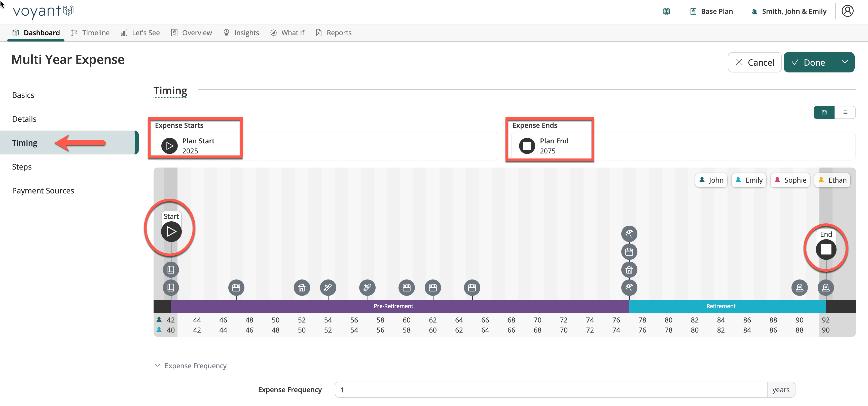Click the Expense Frequency input field
Screen dimensions: 868x406
551,389
